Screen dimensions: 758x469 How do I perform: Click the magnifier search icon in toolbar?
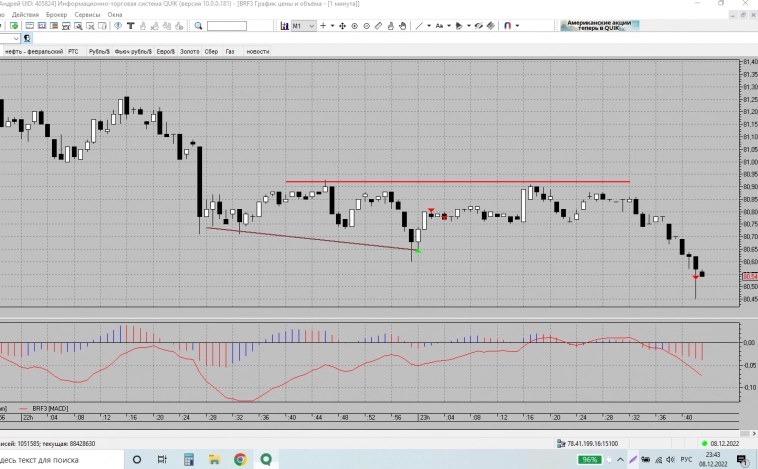198,25
